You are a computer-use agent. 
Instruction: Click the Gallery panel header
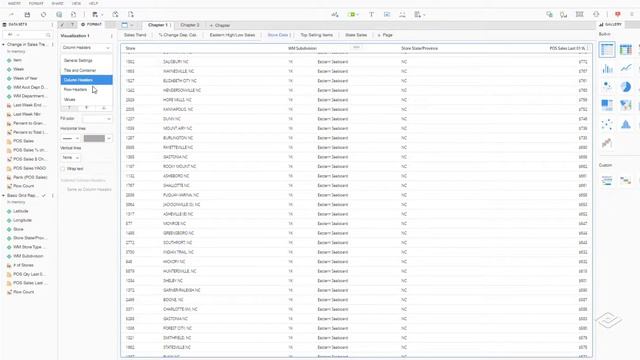[x=611, y=24]
